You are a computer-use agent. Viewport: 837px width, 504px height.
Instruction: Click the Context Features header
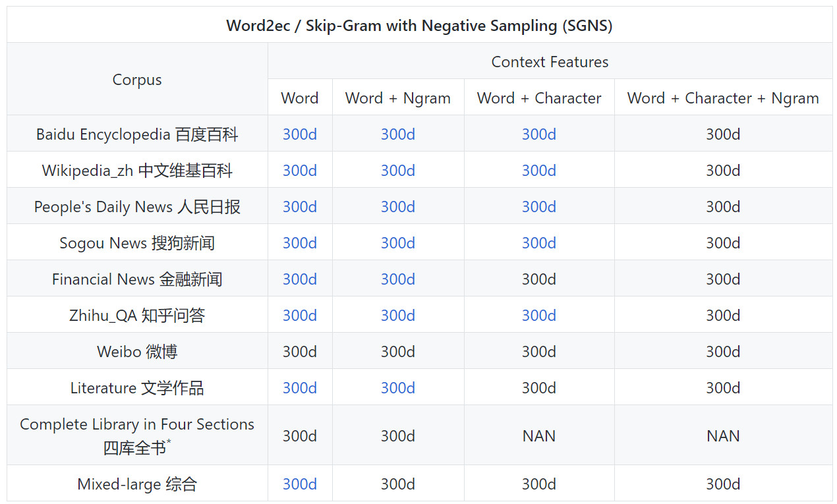click(550, 62)
